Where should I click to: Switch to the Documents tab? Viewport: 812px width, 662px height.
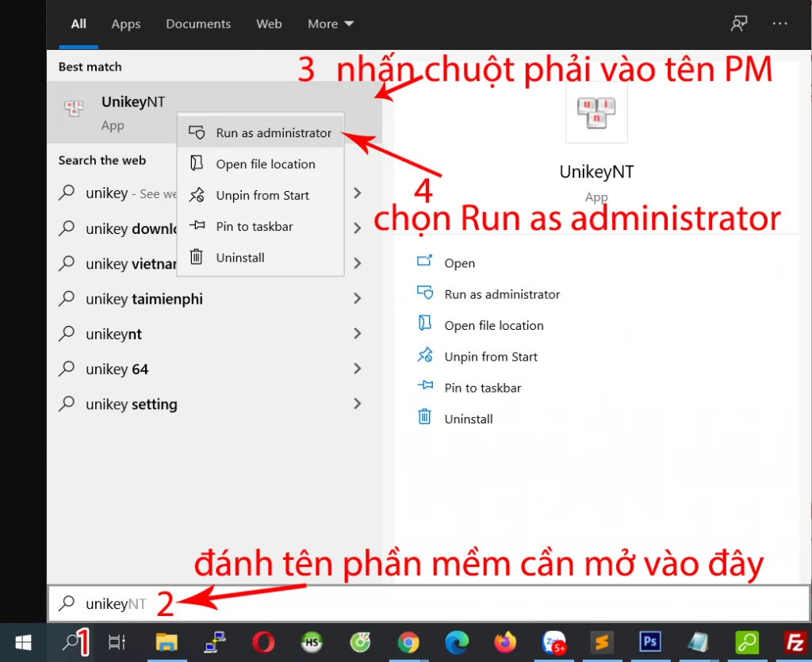198,24
